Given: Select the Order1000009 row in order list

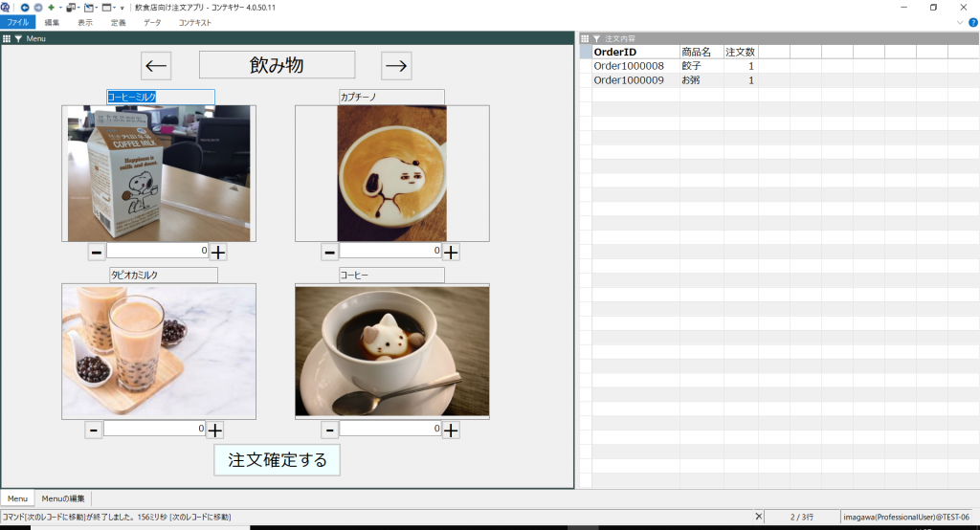Looking at the screenshot, I should click(x=629, y=80).
